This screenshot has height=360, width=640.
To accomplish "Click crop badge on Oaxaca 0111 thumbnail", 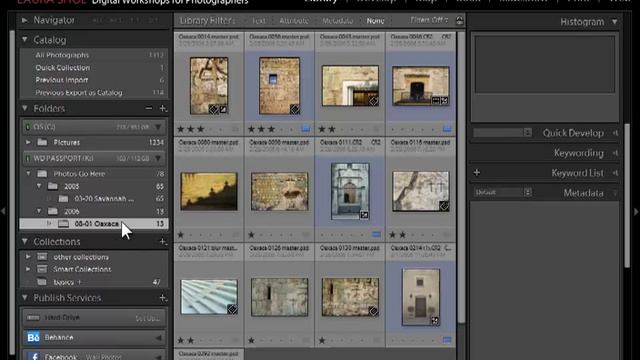I will [x=364, y=215].
